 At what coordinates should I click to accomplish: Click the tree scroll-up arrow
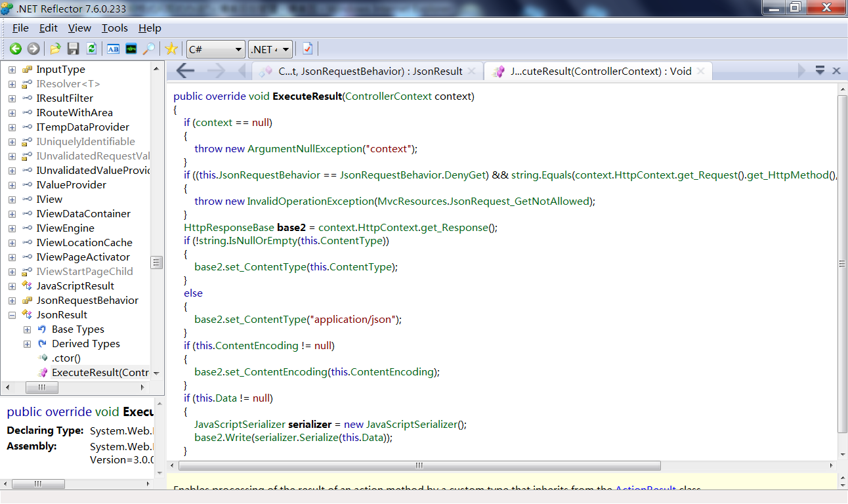tap(157, 68)
